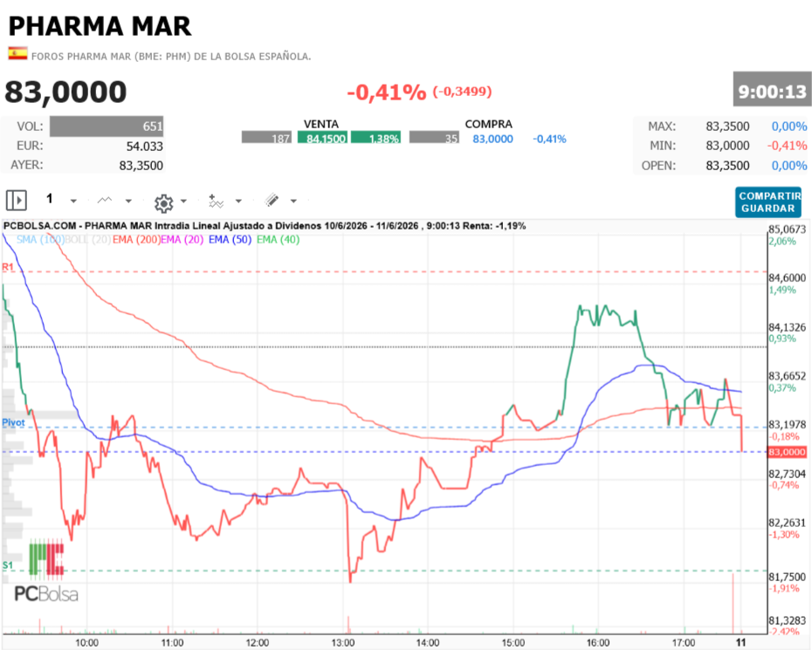Click the 11 date label on the time axis
The width and height of the screenshot is (812, 650).
click(741, 642)
